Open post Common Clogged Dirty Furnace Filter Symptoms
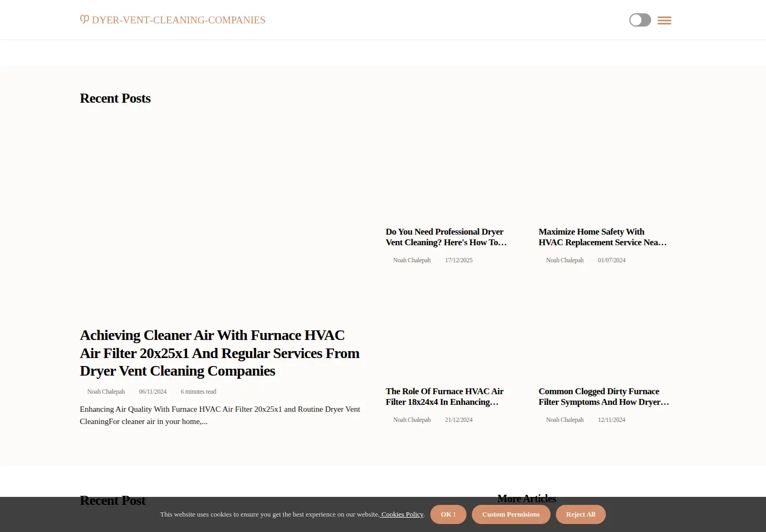This screenshot has height=532, width=766. click(x=604, y=396)
